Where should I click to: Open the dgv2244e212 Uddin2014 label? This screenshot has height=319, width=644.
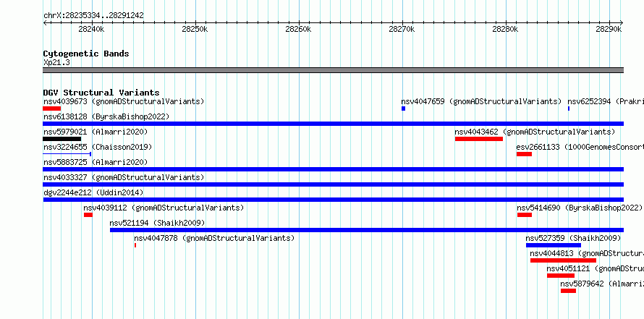coord(93,192)
